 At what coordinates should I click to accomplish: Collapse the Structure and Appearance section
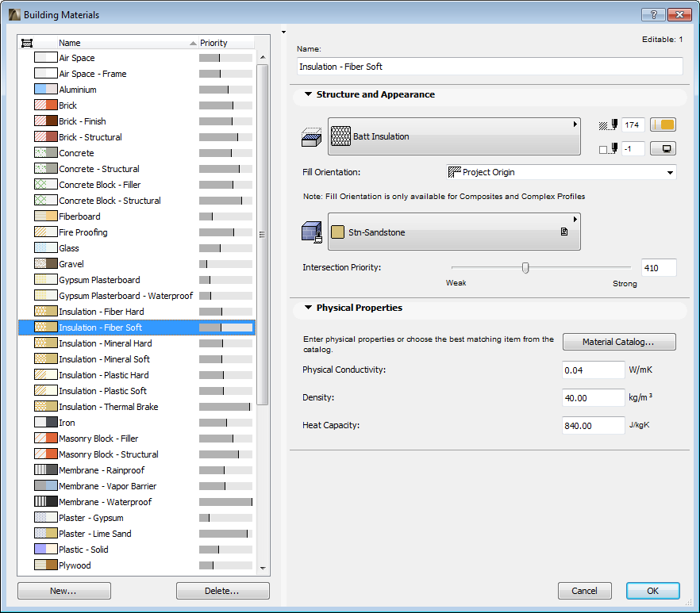pos(308,94)
